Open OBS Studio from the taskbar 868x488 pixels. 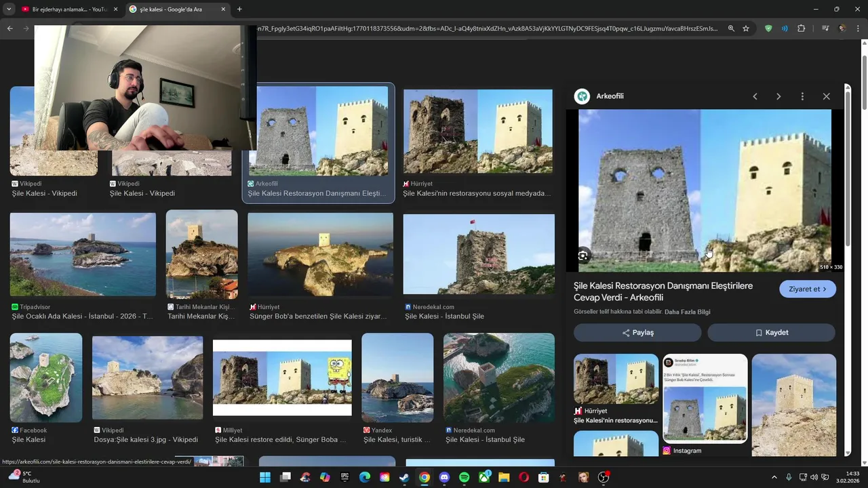pos(603,478)
